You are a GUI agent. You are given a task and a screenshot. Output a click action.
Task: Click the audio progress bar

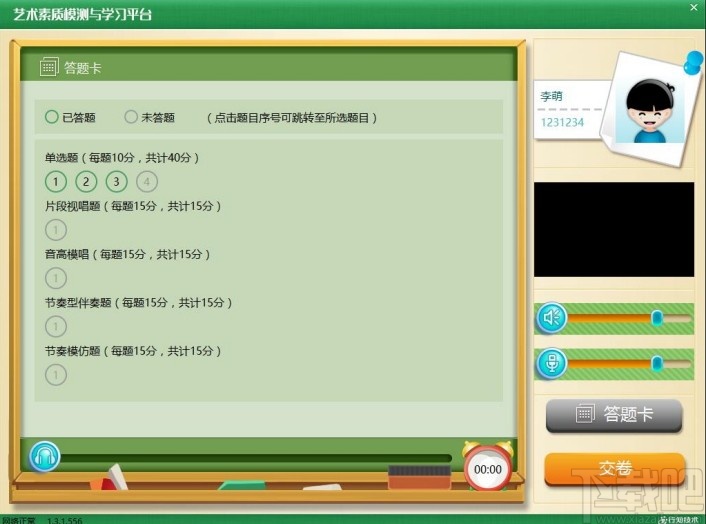pyautogui.click(x=256, y=458)
